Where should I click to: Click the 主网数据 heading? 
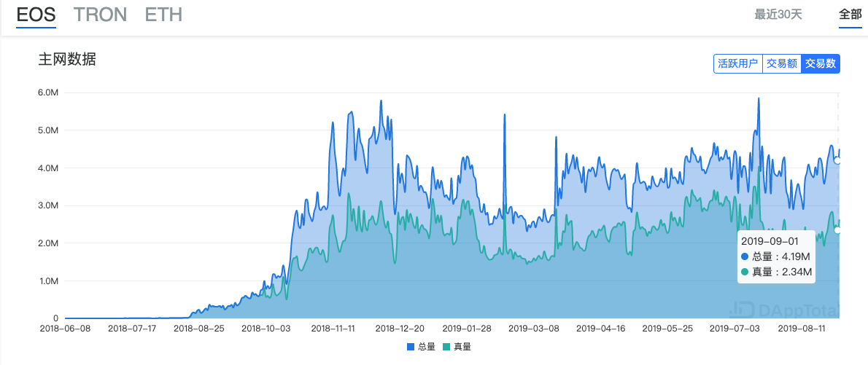coord(67,60)
